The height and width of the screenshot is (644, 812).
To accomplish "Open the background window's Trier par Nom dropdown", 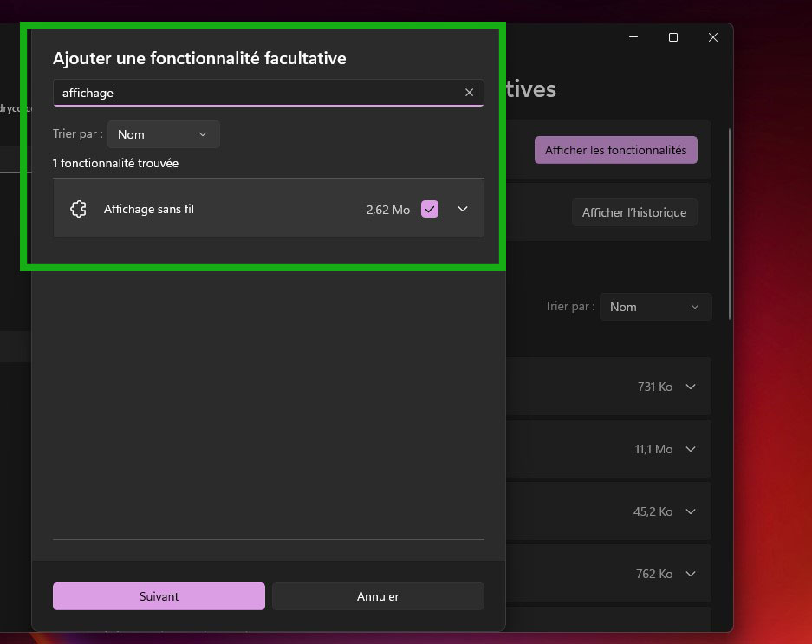I will 656,307.
